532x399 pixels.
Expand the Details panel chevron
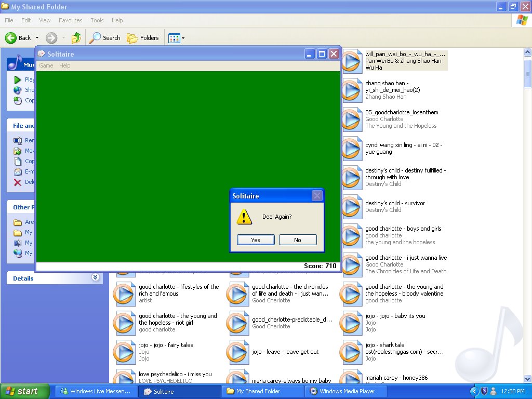tap(96, 277)
